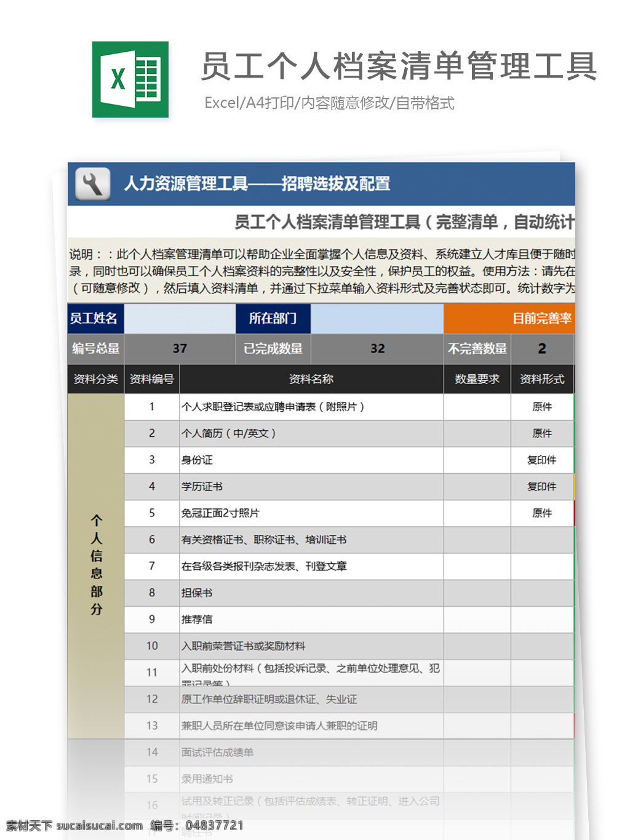Click the 数量要求 column header
Image resolution: width=630 pixels, height=840 pixels.
tap(477, 379)
